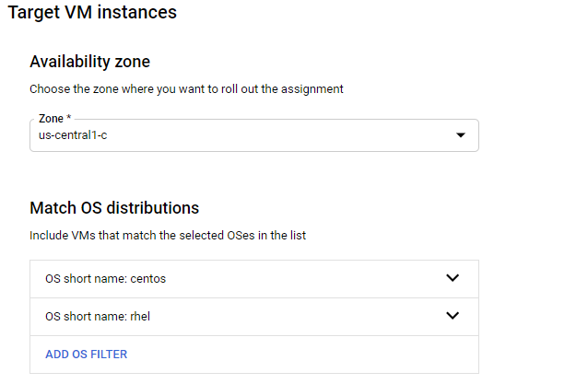The width and height of the screenshot is (588, 384).
Task: Expand the rhel filter chevron
Action: pos(452,316)
